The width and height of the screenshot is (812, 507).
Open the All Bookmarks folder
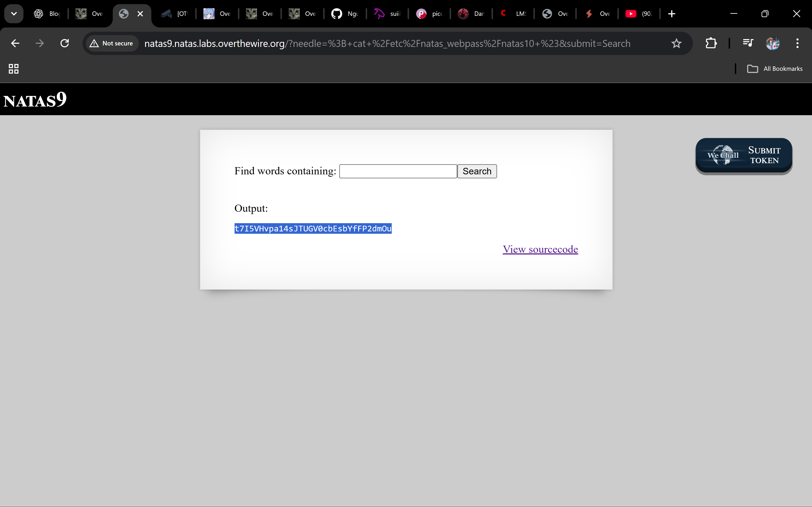click(775, 69)
